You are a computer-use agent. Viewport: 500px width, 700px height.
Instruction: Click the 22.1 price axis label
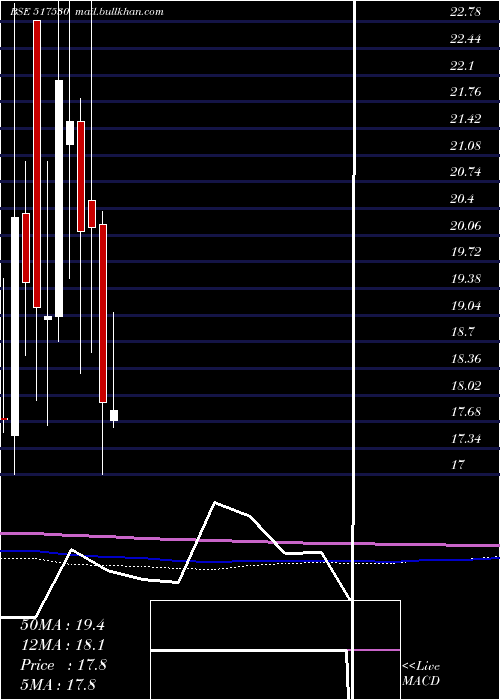pos(462,66)
